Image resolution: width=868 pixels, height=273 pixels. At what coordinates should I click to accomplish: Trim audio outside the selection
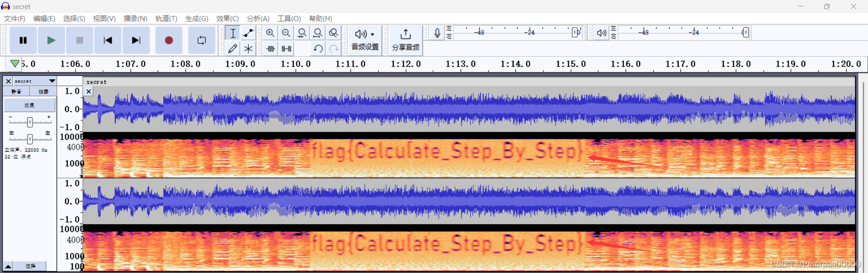click(x=270, y=48)
